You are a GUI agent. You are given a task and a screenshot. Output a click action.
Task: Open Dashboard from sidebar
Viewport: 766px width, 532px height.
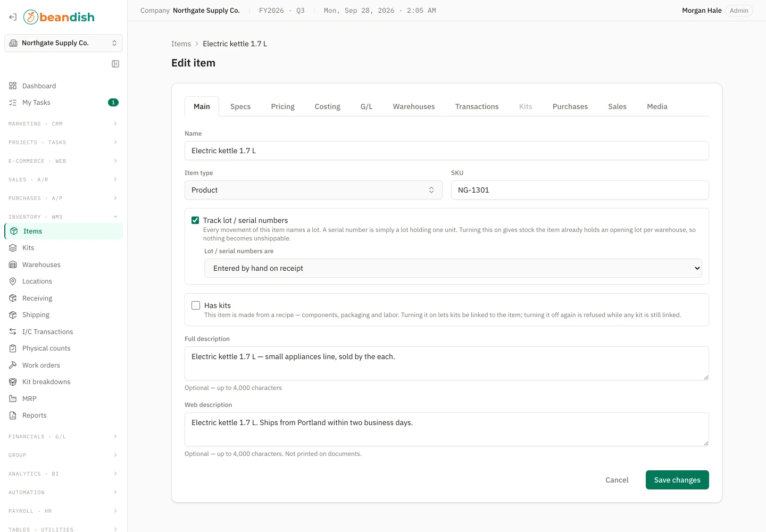(x=63, y=86)
